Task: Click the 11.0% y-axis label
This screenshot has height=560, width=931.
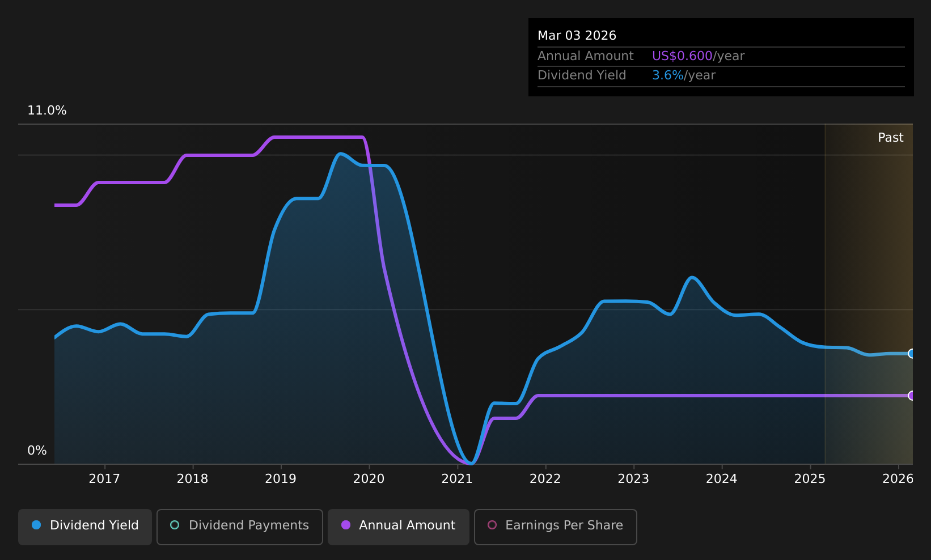Action: [47, 111]
